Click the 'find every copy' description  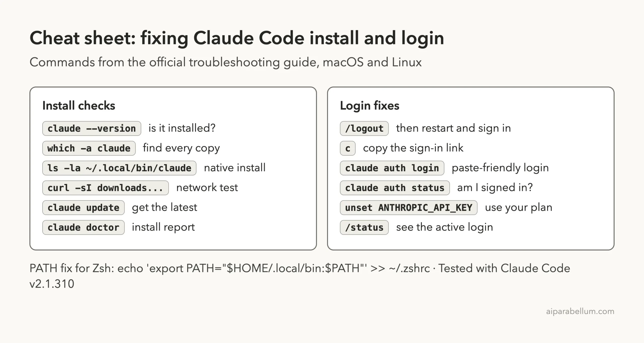181,148
